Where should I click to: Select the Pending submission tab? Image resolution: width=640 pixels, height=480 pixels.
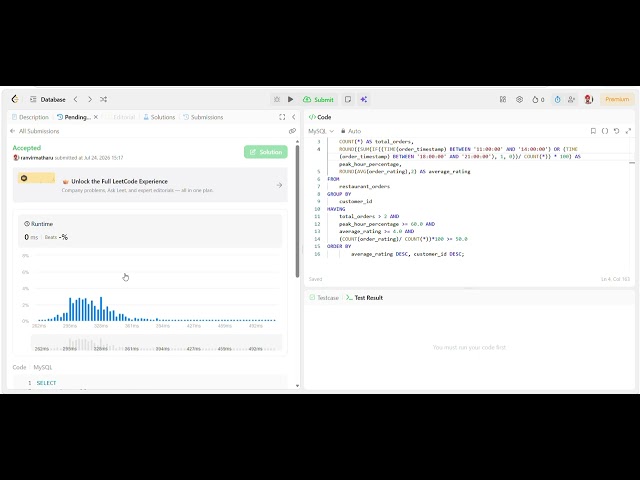[x=74, y=117]
